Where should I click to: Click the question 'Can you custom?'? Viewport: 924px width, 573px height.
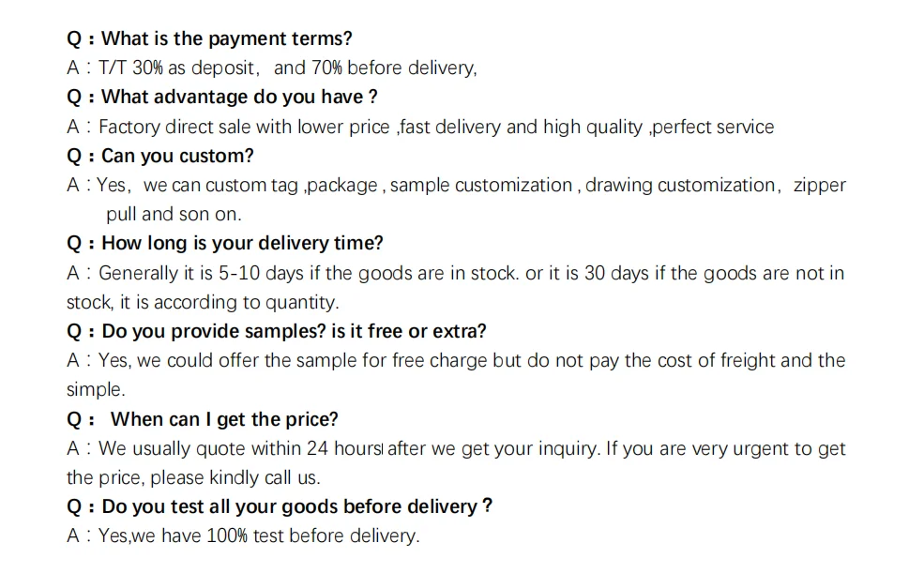point(176,156)
